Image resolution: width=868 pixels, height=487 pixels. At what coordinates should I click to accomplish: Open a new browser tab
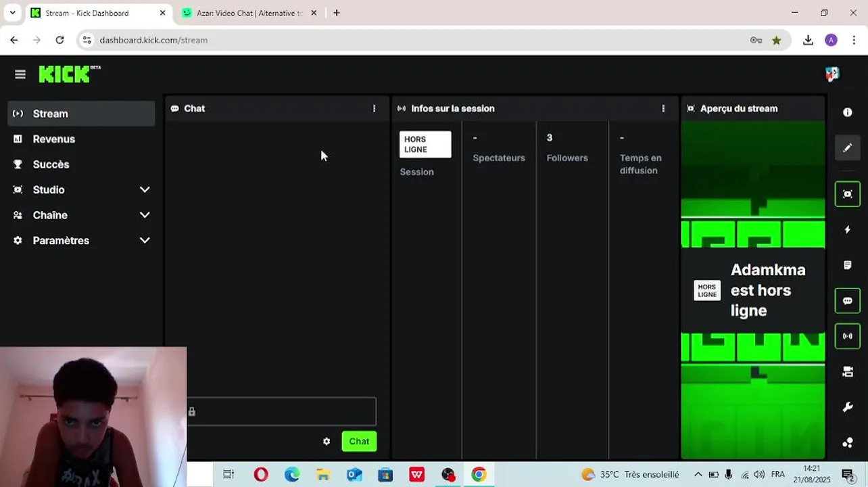click(x=337, y=13)
